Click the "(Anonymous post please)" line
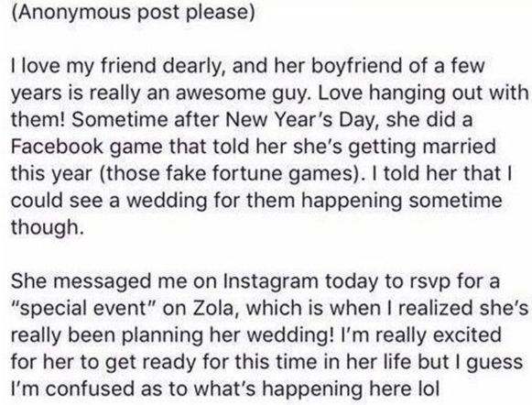 133,12
